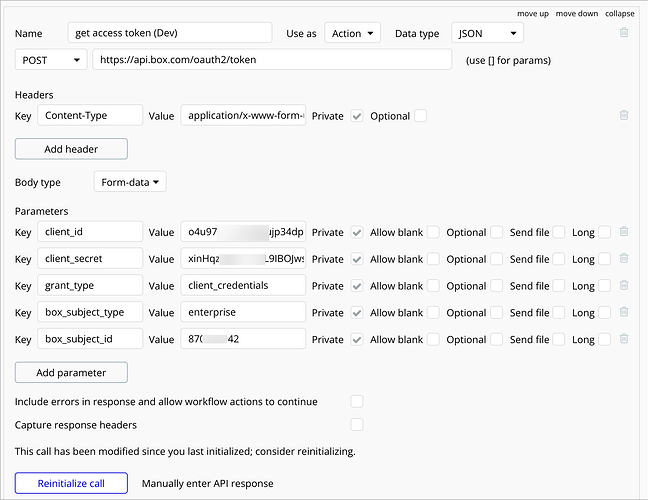
Task: Edit the box_subject_id key field
Action: [90, 339]
